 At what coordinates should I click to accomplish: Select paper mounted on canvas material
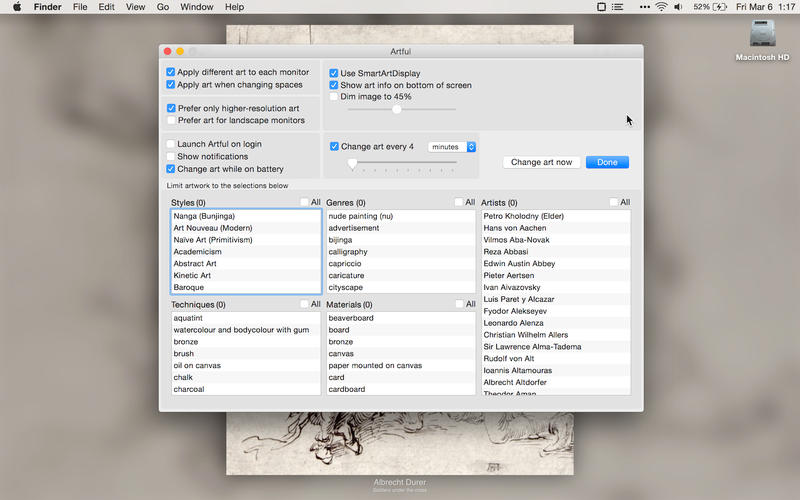[401, 365]
